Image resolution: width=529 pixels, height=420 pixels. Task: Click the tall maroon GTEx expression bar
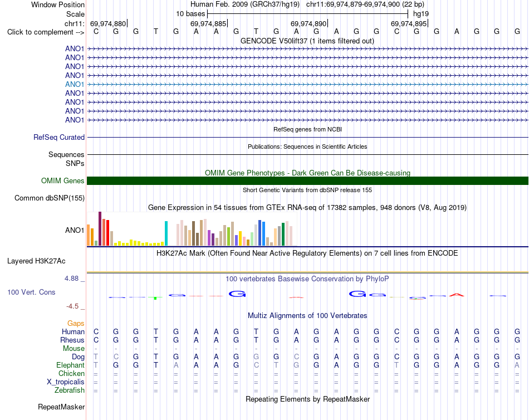[x=100, y=228]
